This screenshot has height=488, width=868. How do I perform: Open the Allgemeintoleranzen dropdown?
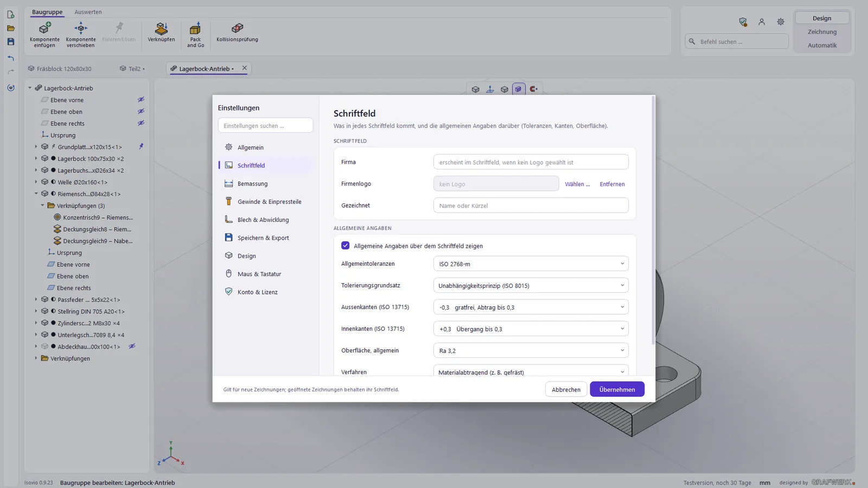coord(531,264)
